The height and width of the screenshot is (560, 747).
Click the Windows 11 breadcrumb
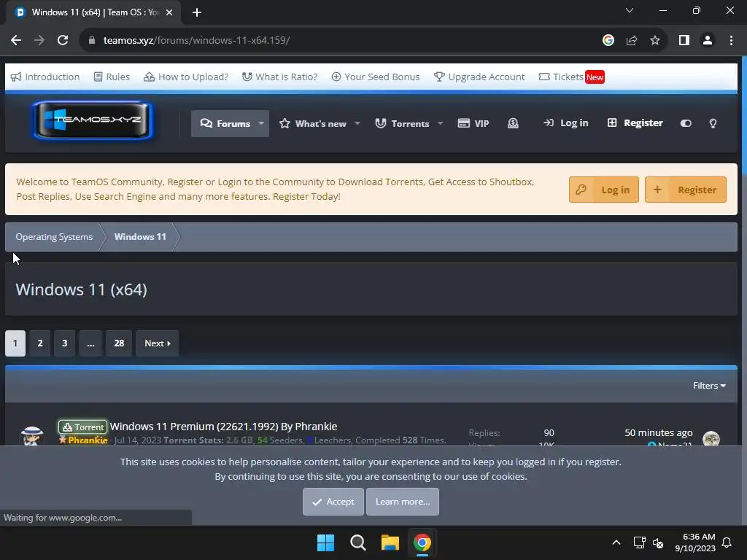[140, 237]
